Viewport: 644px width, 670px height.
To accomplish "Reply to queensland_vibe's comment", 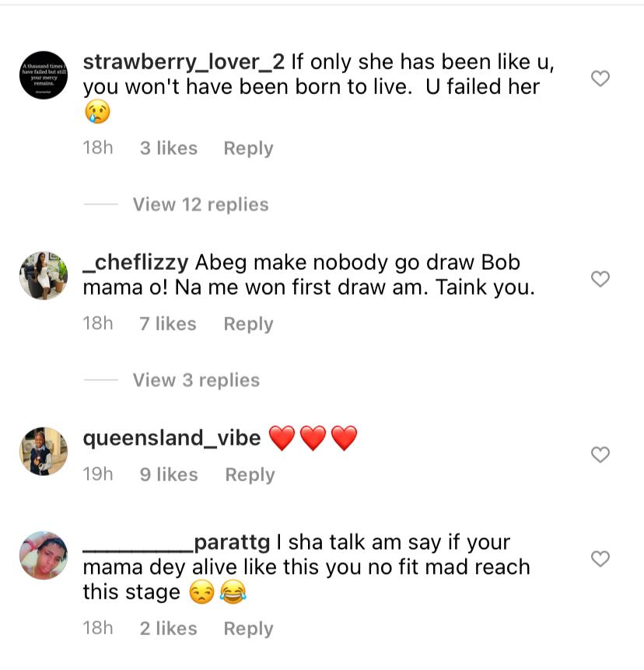I will (x=250, y=475).
